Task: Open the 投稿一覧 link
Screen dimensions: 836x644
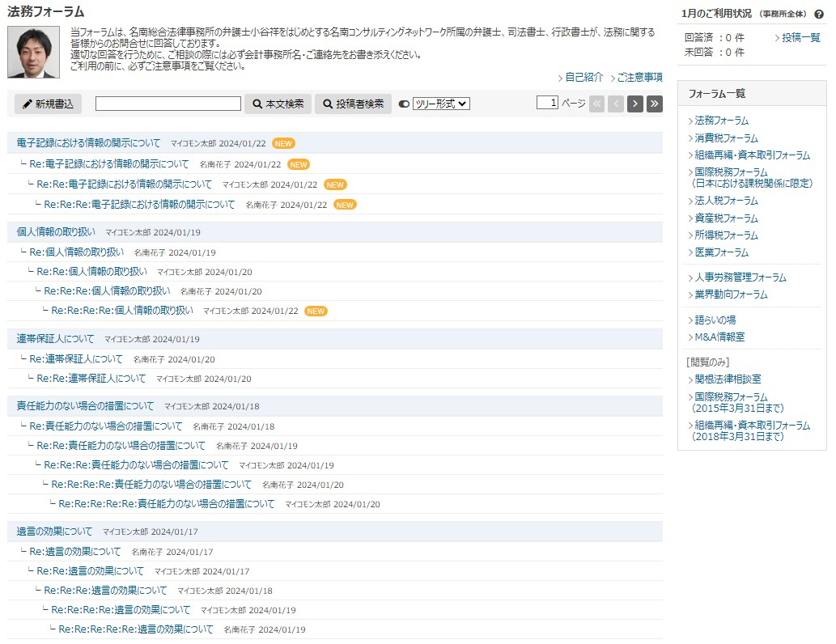Action: click(800, 38)
